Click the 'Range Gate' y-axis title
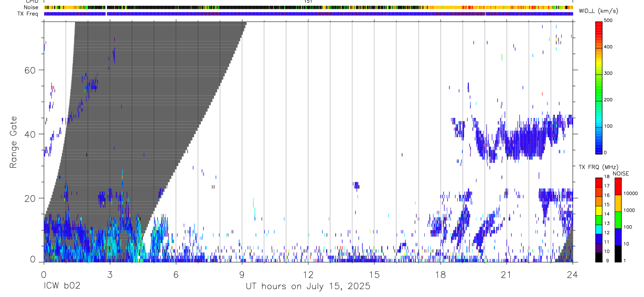644x297 pixels. tap(14, 142)
